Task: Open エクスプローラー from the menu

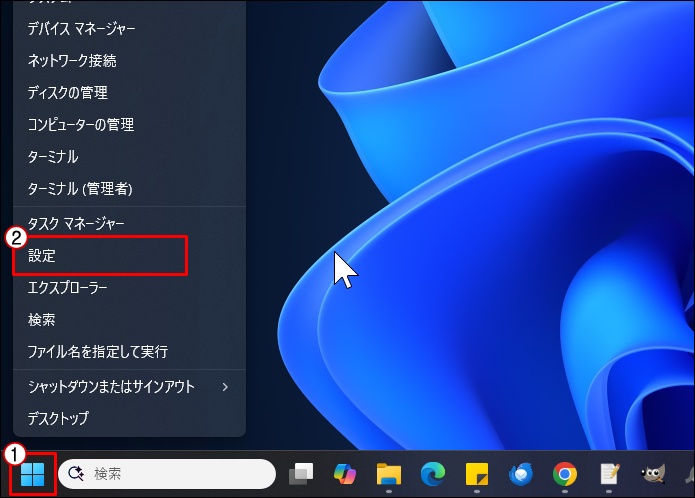Action: (129, 288)
